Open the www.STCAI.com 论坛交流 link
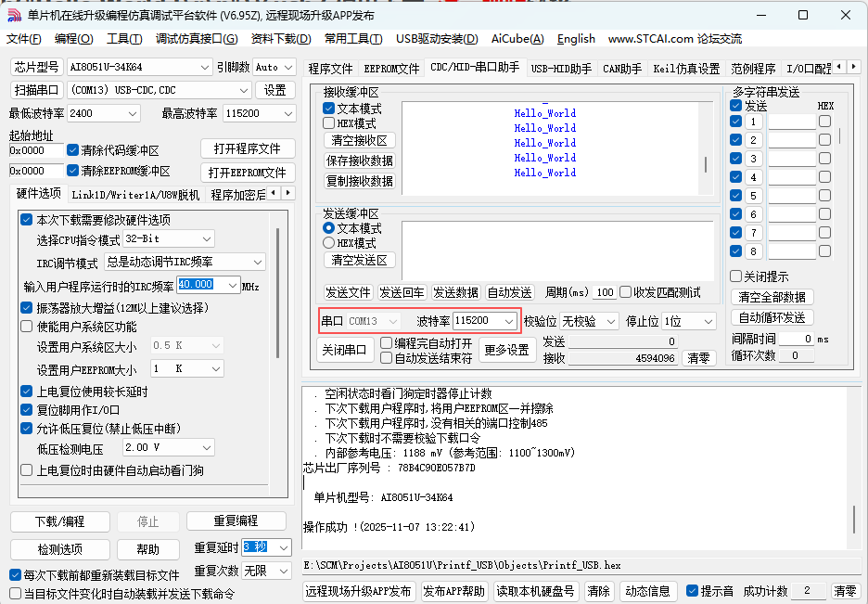The width and height of the screenshot is (868, 604). click(675, 39)
